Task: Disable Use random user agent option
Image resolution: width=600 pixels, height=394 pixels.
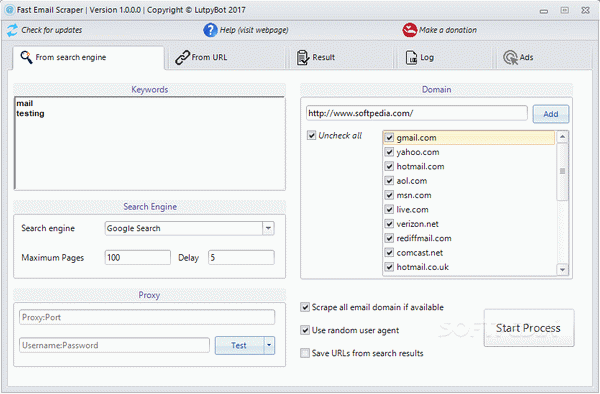Action: [305, 330]
